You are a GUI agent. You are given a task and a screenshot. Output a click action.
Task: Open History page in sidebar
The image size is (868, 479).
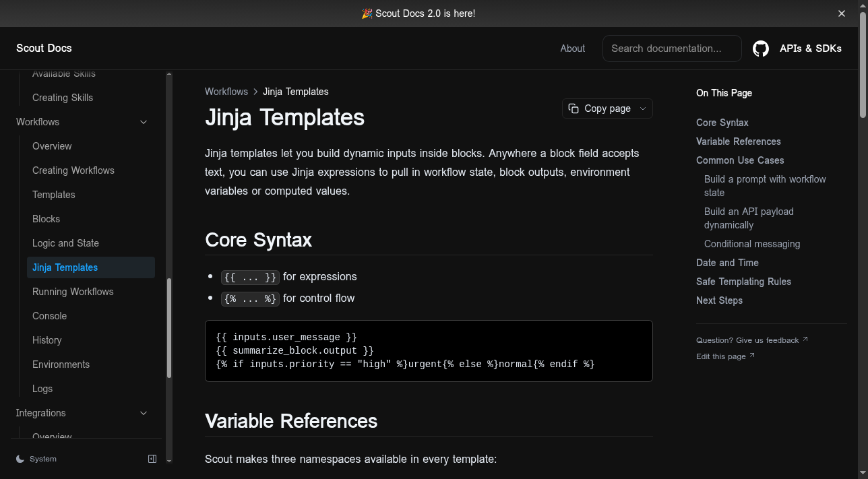pyautogui.click(x=46, y=340)
